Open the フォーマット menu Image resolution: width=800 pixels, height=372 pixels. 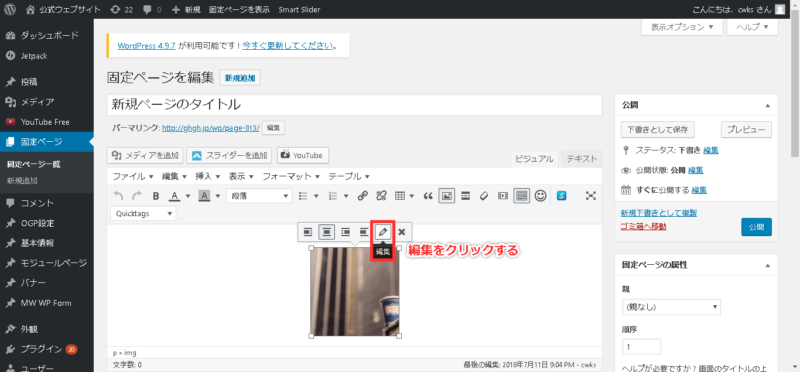tap(291, 176)
